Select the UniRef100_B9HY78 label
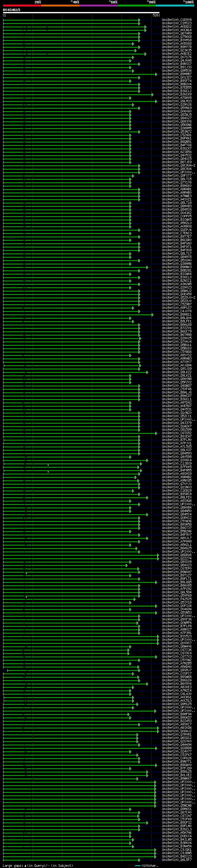This screenshot has width=197, height=868. pyautogui.click(x=177, y=47)
